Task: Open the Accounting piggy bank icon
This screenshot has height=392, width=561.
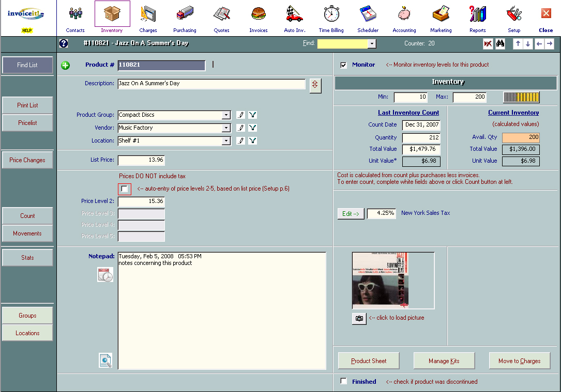Action: [x=404, y=17]
